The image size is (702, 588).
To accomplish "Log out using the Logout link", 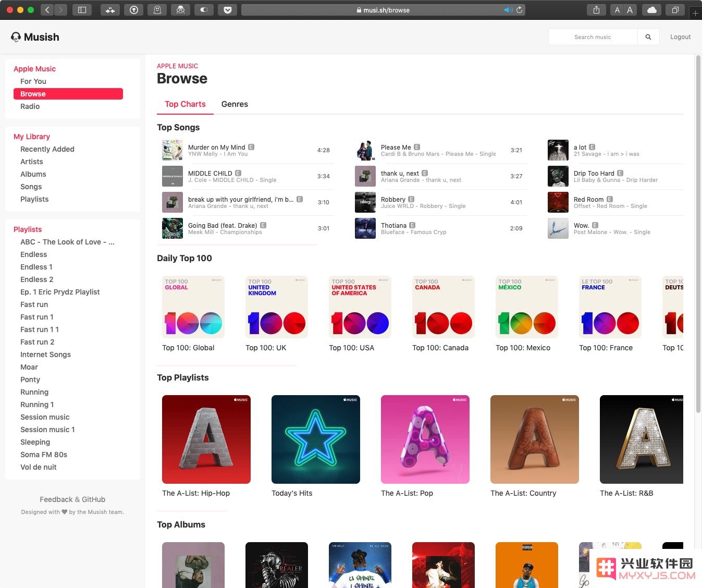I will (x=680, y=37).
